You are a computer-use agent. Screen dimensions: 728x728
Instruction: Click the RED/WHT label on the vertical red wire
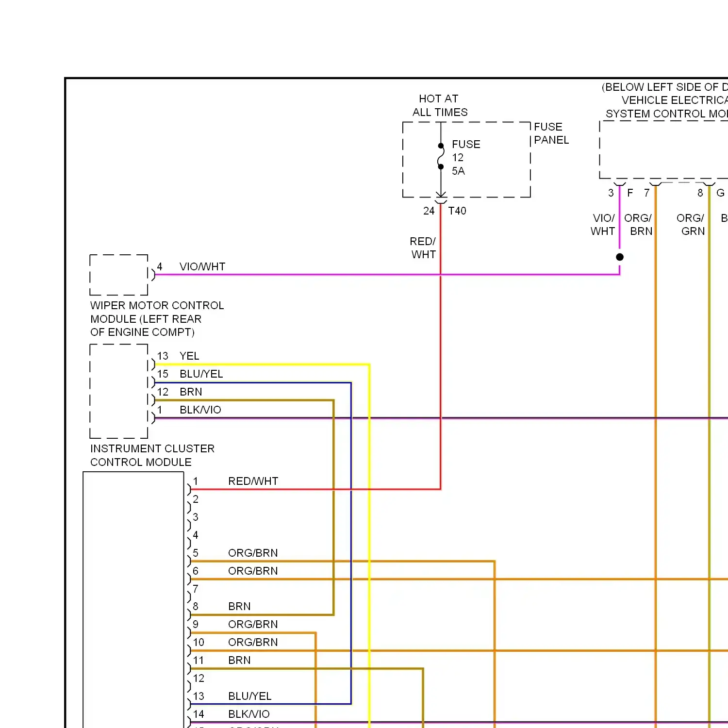pyautogui.click(x=423, y=248)
